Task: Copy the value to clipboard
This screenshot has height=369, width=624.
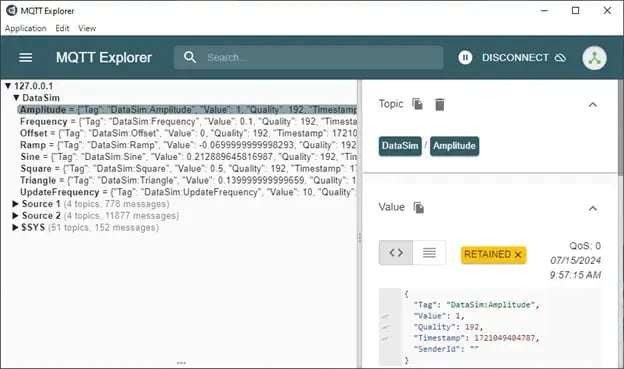Action: 419,207
